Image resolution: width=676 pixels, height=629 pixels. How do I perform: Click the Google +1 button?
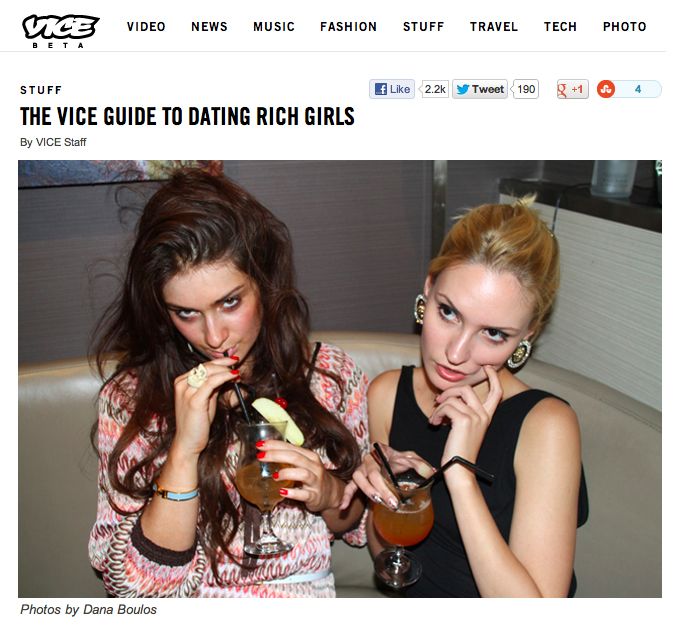(573, 89)
